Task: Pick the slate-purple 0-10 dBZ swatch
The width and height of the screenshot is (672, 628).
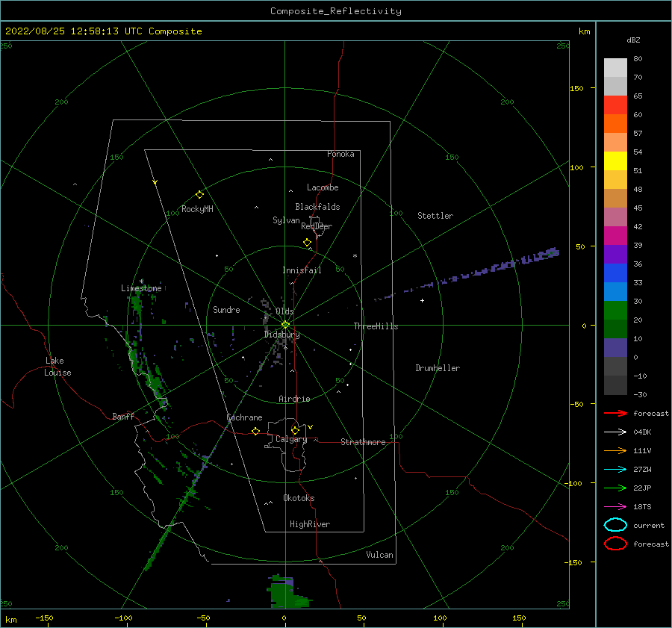Action: [615, 348]
